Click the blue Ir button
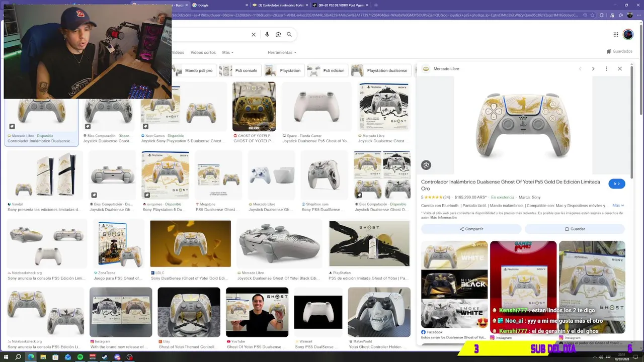The image size is (644, 362). [x=617, y=184]
